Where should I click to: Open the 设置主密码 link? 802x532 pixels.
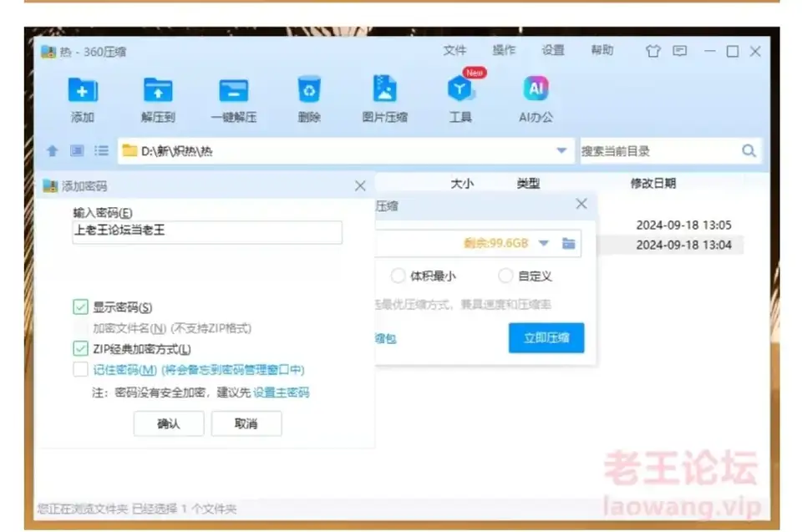pyautogui.click(x=282, y=393)
